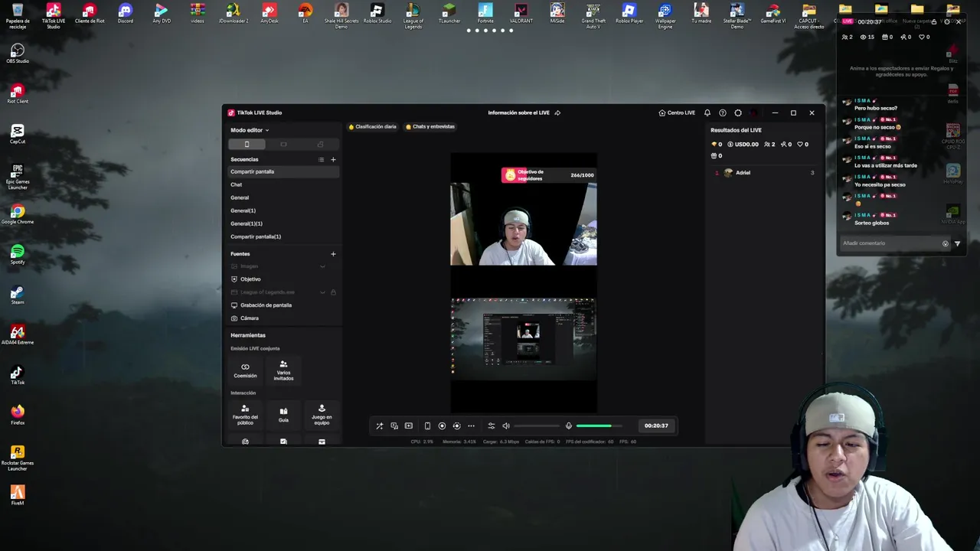This screenshot has width=980, height=551.
Task: Open the Modo editor dropdown
Action: [x=250, y=130]
